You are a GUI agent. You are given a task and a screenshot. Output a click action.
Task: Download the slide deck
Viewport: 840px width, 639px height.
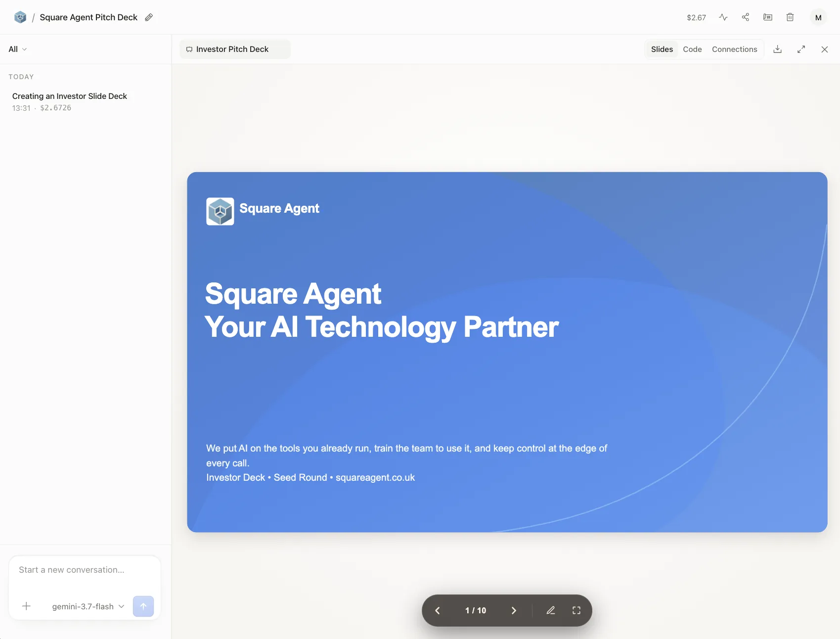point(778,49)
